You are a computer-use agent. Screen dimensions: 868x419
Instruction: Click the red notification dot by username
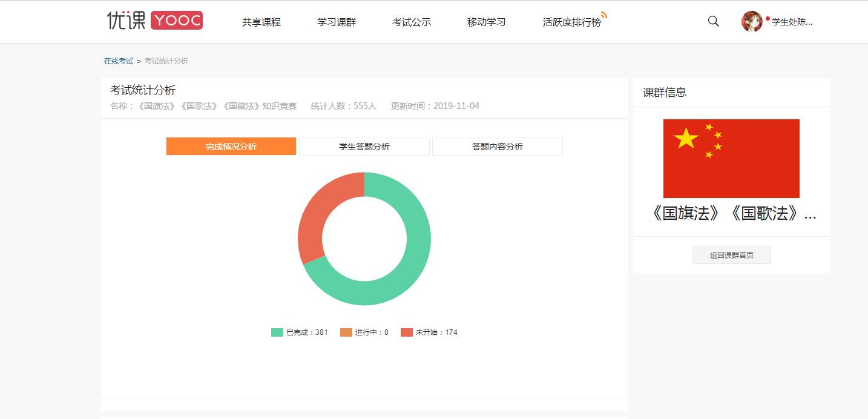tap(768, 18)
